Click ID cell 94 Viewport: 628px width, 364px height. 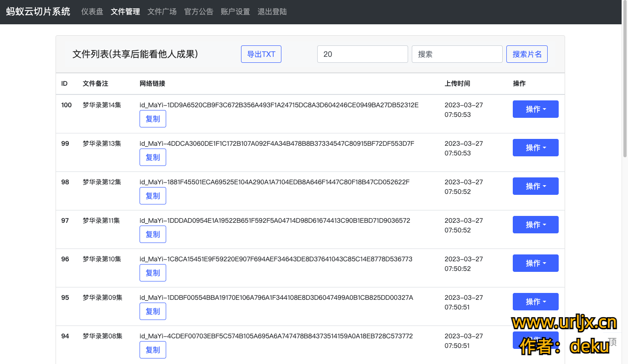click(65, 336)
